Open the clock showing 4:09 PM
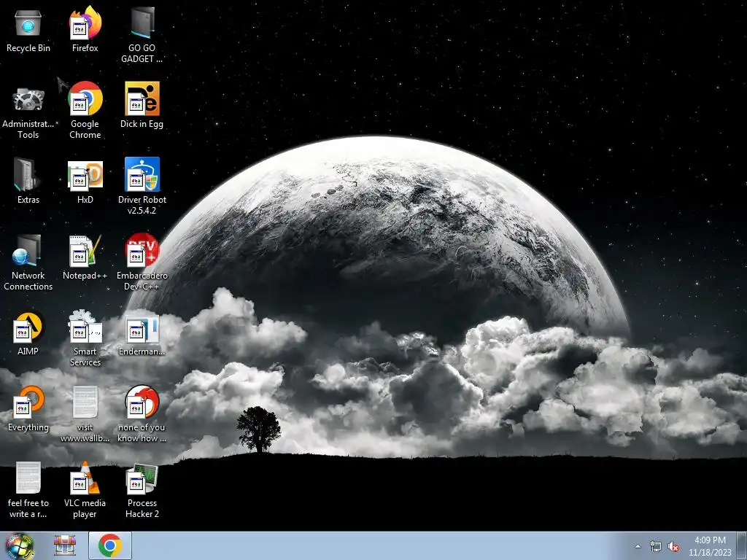 (710, 545)
